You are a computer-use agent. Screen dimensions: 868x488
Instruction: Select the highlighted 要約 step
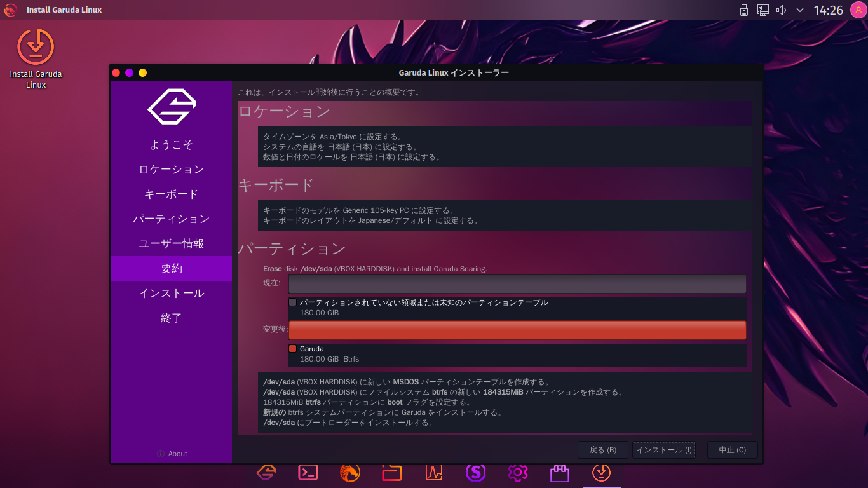[x=172, y=269]
